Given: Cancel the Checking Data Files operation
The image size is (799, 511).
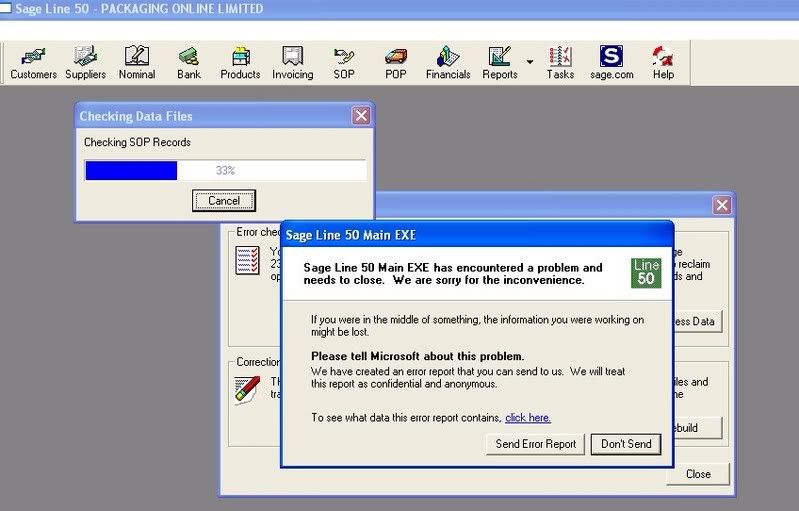Looking at the screenshot, I should pyautogui.click(x=224, y=201).
